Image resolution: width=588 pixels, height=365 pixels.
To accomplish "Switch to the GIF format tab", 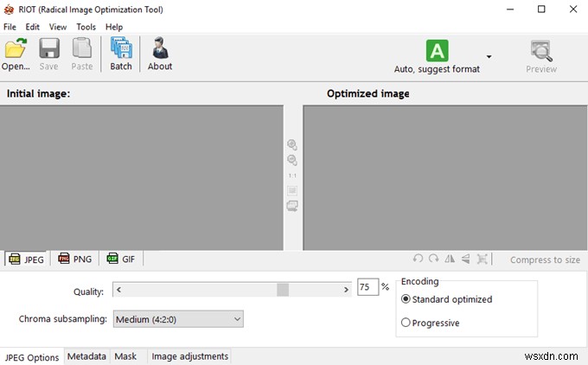I will [121, 259].
